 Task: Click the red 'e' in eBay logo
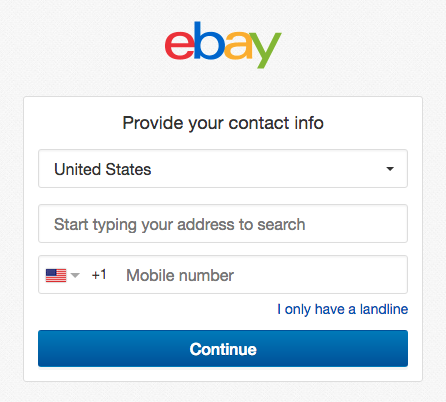click(x=180, y=45)
